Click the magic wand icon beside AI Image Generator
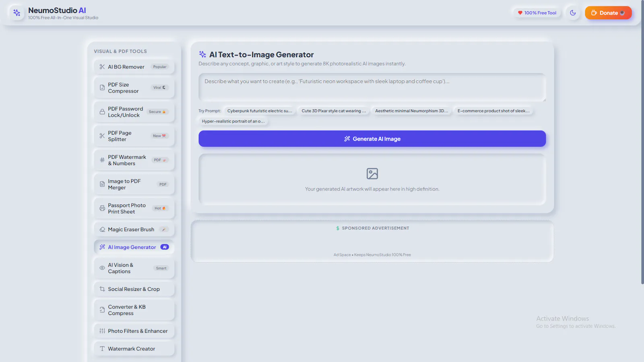The height and width of the screenshot is (362, 644). [x=102, y=247]
